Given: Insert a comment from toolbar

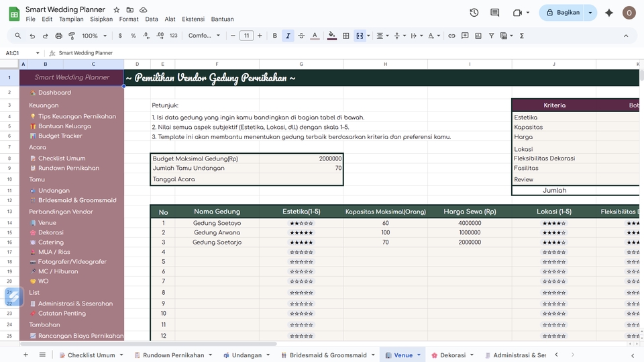Looking at the screenshot, I should click(465, 36).
